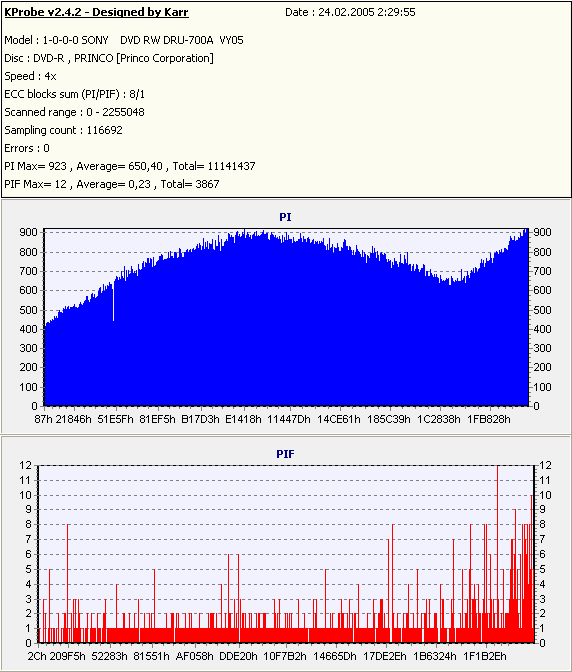Click the Scanned range 0 - 2255048 line

point(75,112)
